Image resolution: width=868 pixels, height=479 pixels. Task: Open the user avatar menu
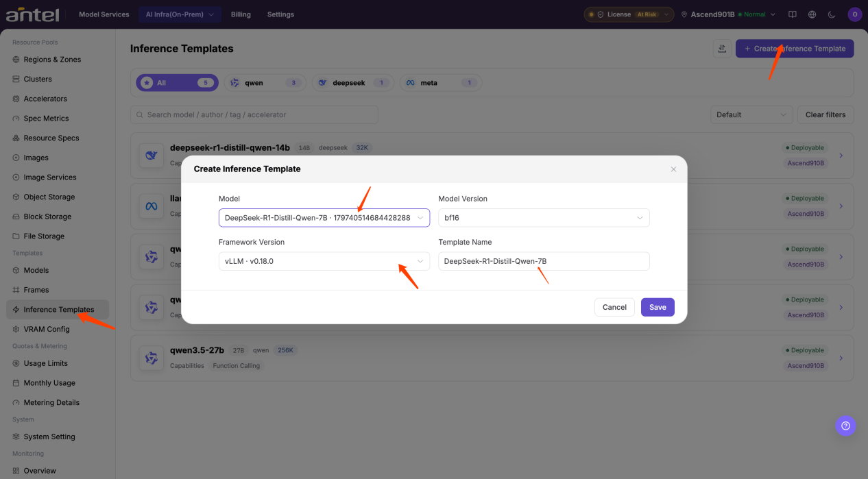(x=854, y=14)
